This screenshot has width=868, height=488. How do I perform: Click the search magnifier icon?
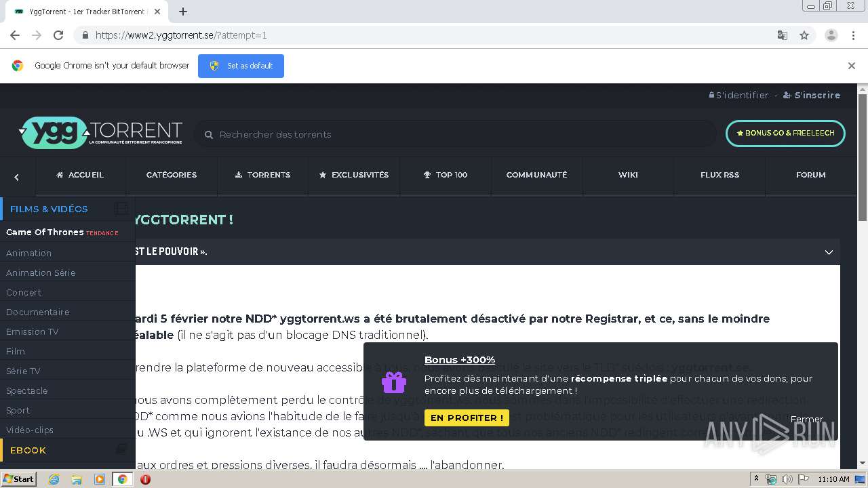209,135
